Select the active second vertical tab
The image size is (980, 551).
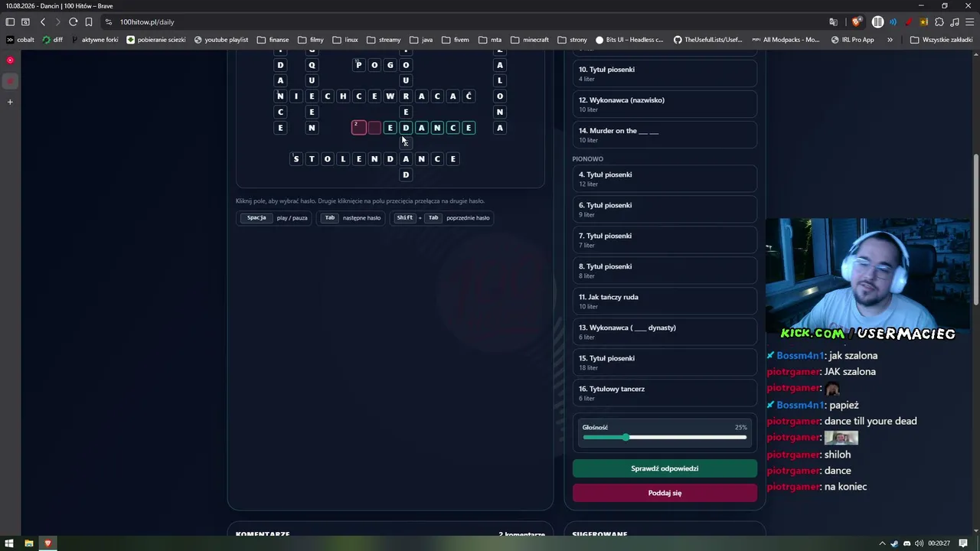(x=10, y=80)
